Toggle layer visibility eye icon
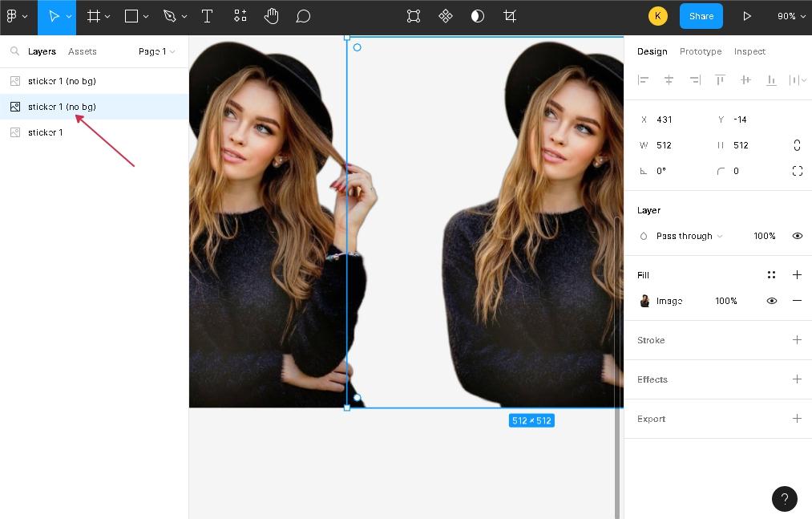 pyautogui.click(x=797, y=236)
